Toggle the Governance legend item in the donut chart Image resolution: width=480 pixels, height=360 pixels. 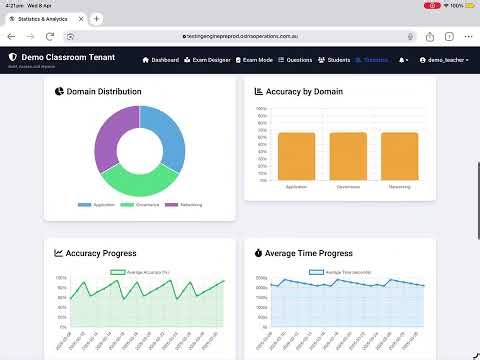tap(140, 205)
